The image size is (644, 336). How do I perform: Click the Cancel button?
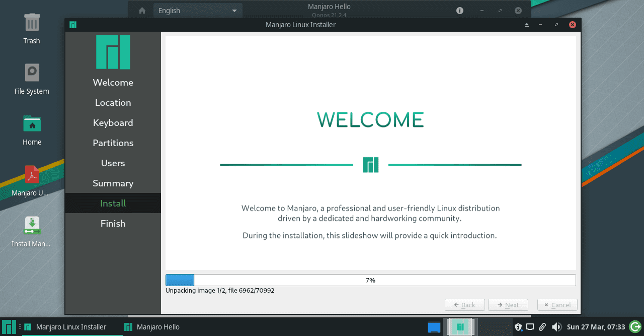tap(557, 305)
